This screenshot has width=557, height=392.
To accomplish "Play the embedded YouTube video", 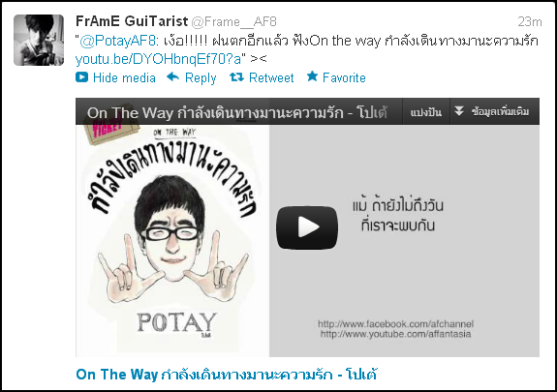I will 307,227.
